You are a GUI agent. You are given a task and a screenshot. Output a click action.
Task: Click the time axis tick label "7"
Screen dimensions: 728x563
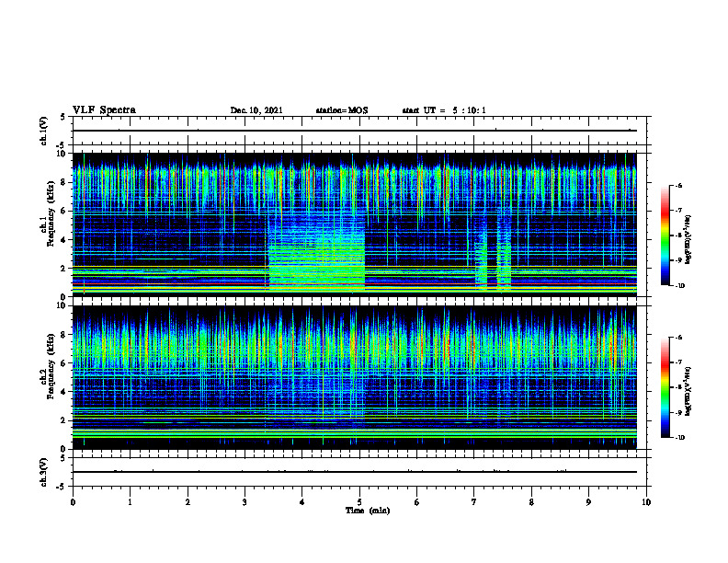[474, 502]
